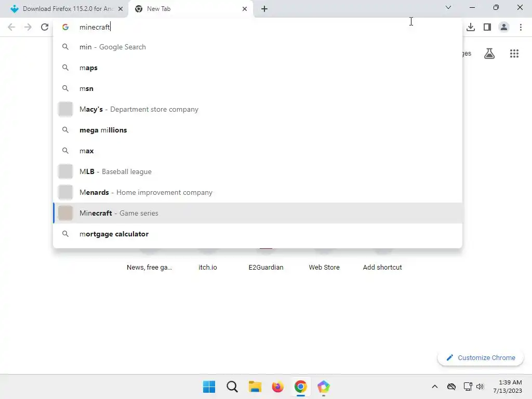The height and width of the screenshot is (399, 532).
Task: Open the 'News, free ga...' shortcut
Action: point(149,268)
